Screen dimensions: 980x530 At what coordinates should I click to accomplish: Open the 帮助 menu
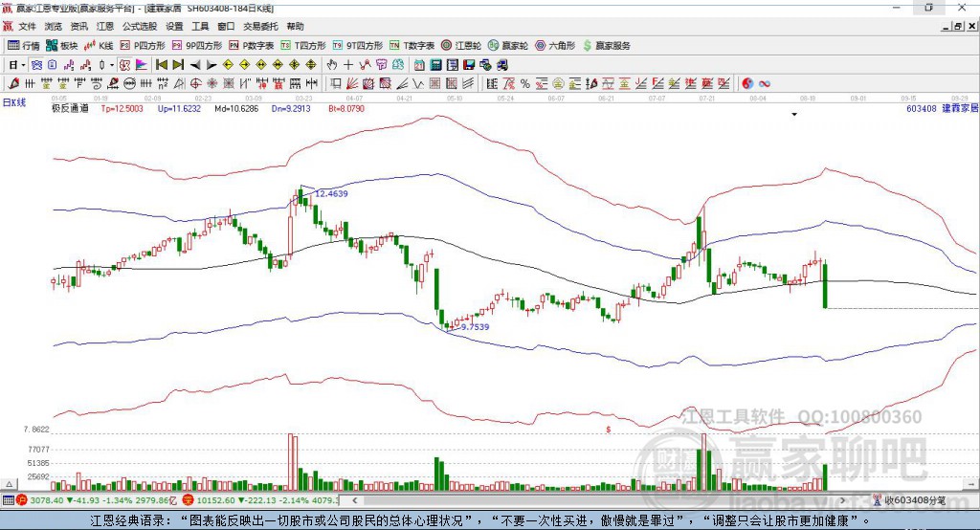click(295, 26)
